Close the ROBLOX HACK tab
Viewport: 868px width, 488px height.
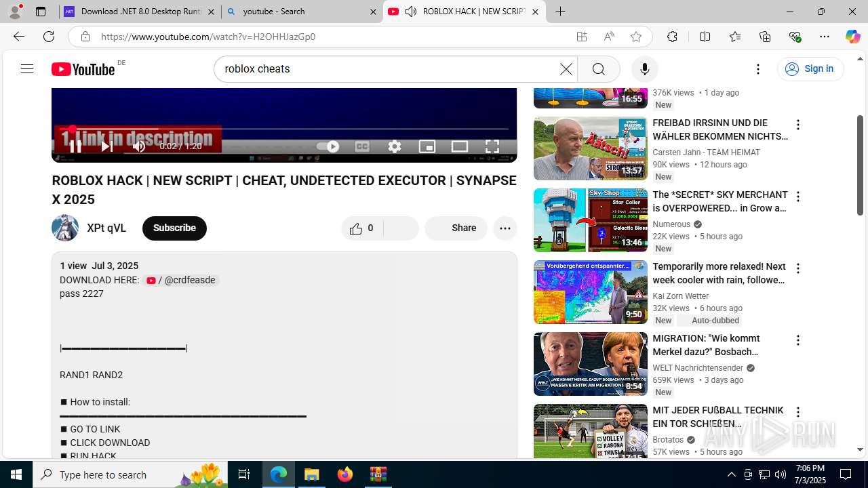(x=535, y=12)
